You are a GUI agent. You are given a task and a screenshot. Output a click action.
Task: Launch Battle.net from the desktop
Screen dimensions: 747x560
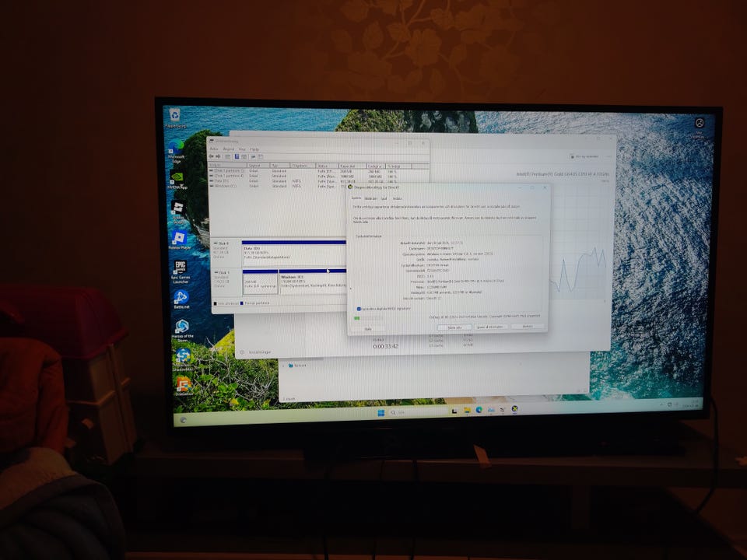click(181, 299)
